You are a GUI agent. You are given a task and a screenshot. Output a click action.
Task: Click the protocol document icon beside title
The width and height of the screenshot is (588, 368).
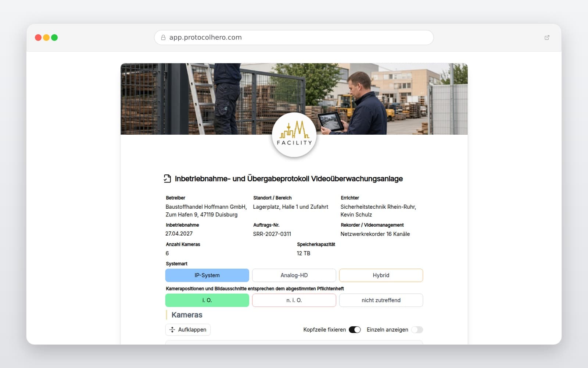click(167, 178)
